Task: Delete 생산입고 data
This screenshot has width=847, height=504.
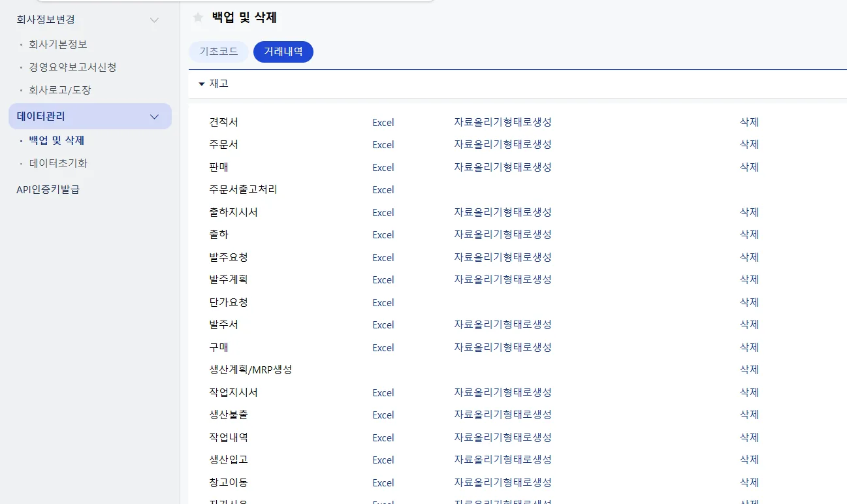Action: click(x=749, y=460)
